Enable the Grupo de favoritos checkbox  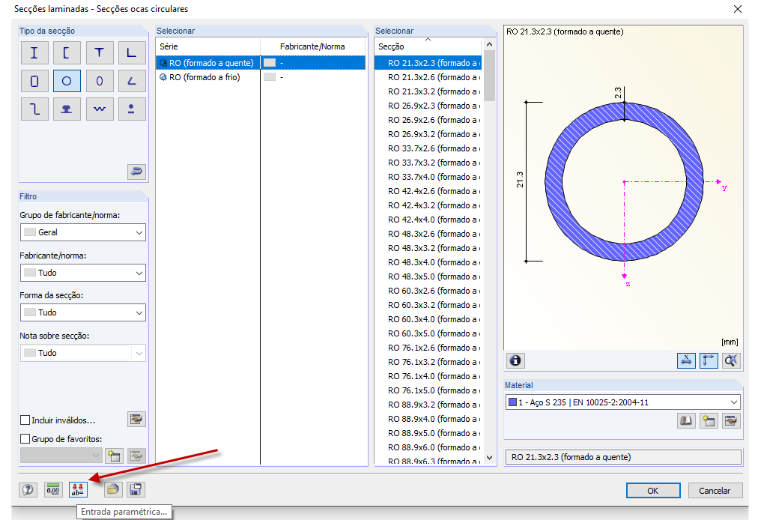(25, 439)
